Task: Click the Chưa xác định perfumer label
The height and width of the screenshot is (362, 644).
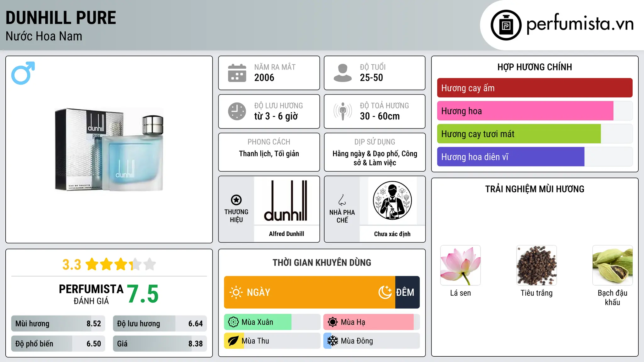Action: click(x=392, y=234)
